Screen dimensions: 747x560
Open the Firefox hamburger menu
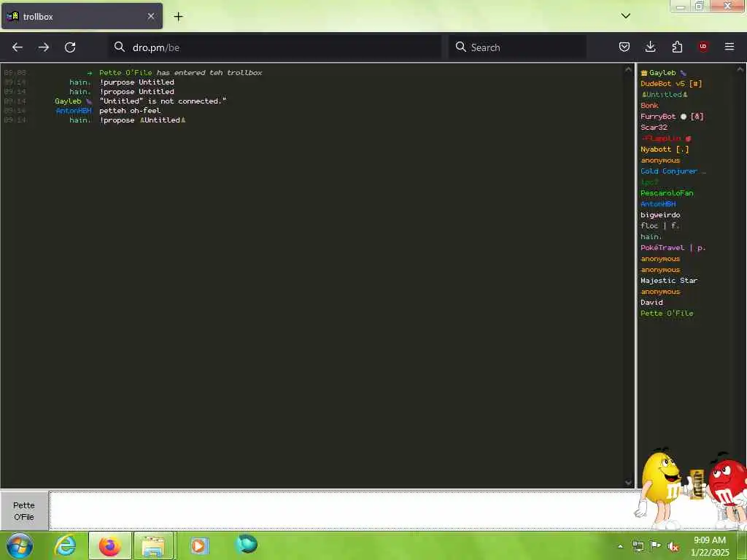[729, 47]
